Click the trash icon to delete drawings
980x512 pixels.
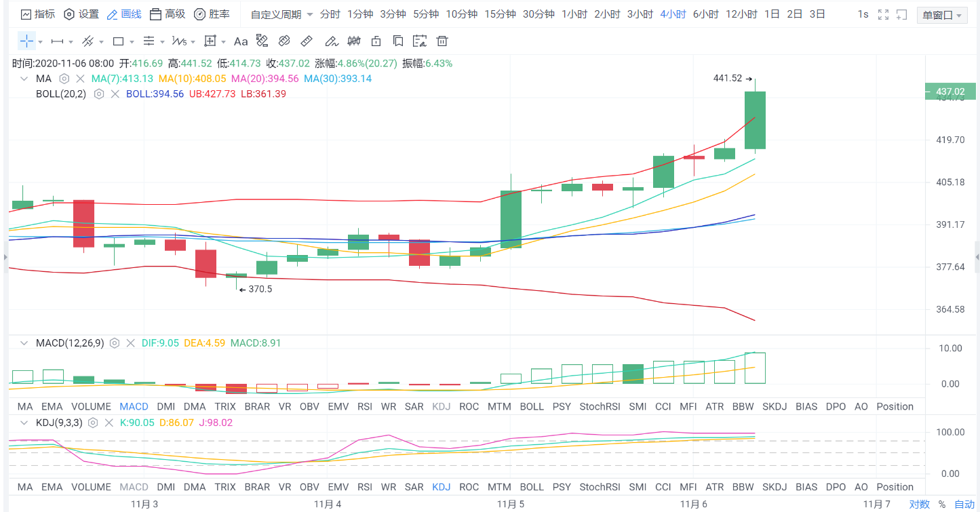tap(442, 41)
